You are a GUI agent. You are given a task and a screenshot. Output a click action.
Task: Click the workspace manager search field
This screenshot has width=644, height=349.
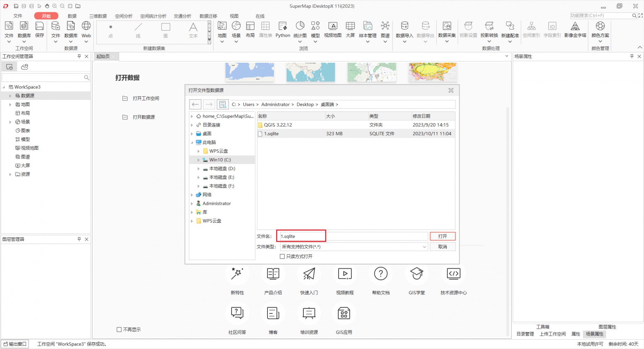46,77
